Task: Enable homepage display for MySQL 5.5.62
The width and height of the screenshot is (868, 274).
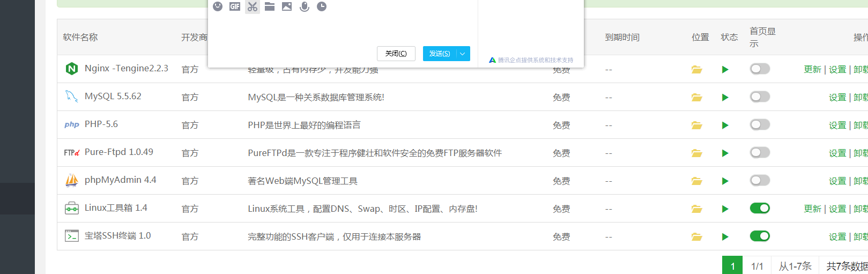Action: coord(760,97)
